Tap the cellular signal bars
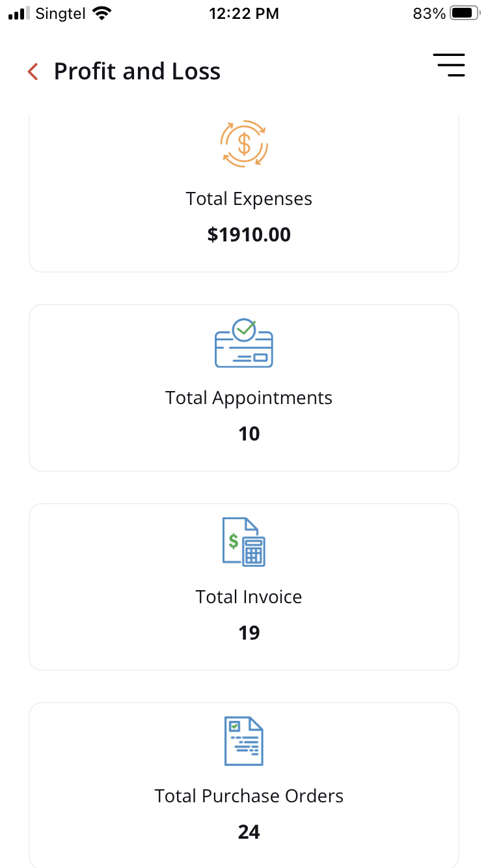 [19, 13]
